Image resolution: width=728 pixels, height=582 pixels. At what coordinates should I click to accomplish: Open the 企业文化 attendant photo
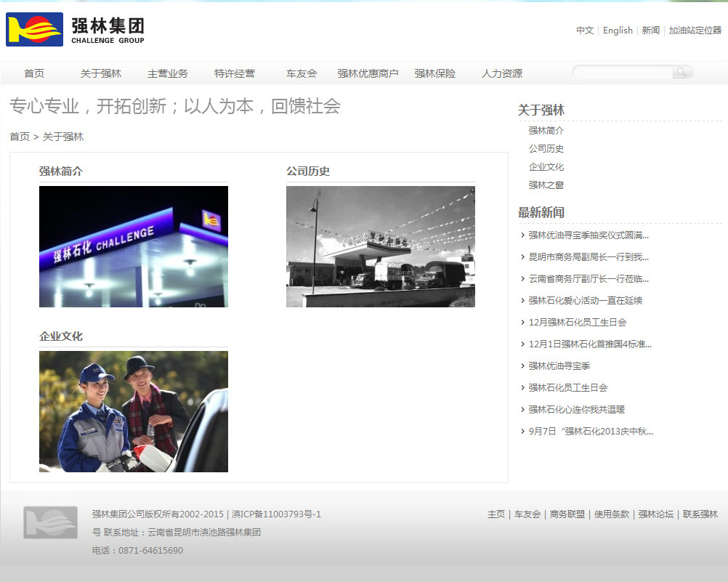point(134,411)
